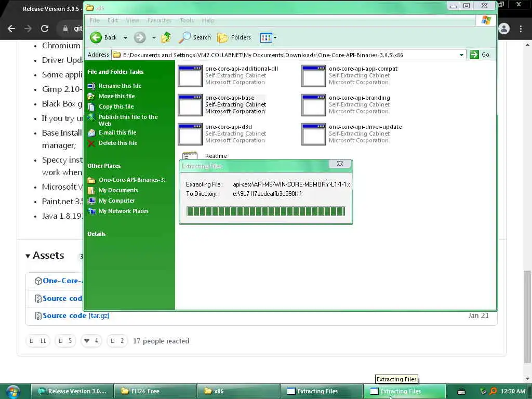
Task: Click the reaction button showing 5
Action: 65,341
